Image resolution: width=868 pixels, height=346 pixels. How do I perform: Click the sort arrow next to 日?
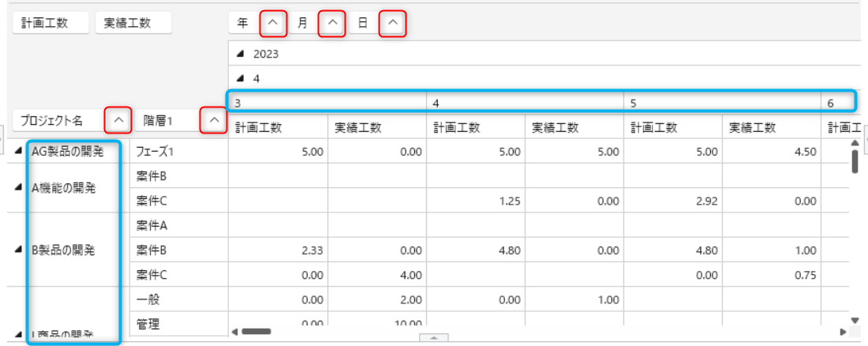pos(393,24)
